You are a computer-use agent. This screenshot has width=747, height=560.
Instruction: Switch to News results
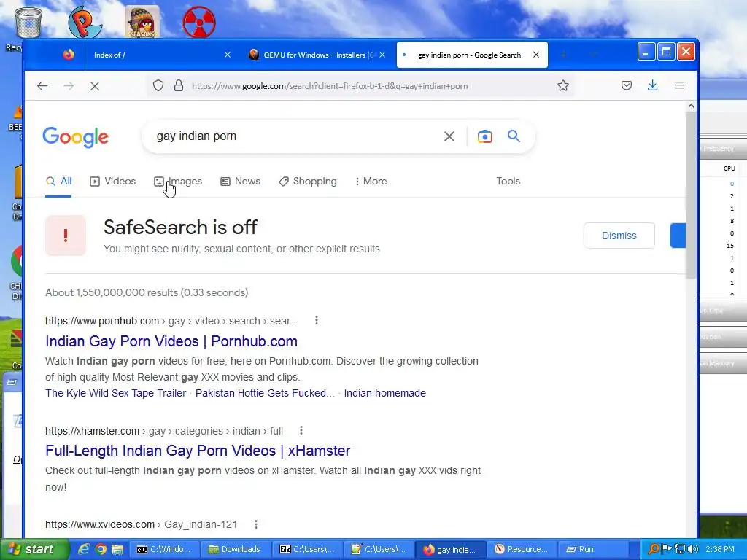click(x=240, y=182)
